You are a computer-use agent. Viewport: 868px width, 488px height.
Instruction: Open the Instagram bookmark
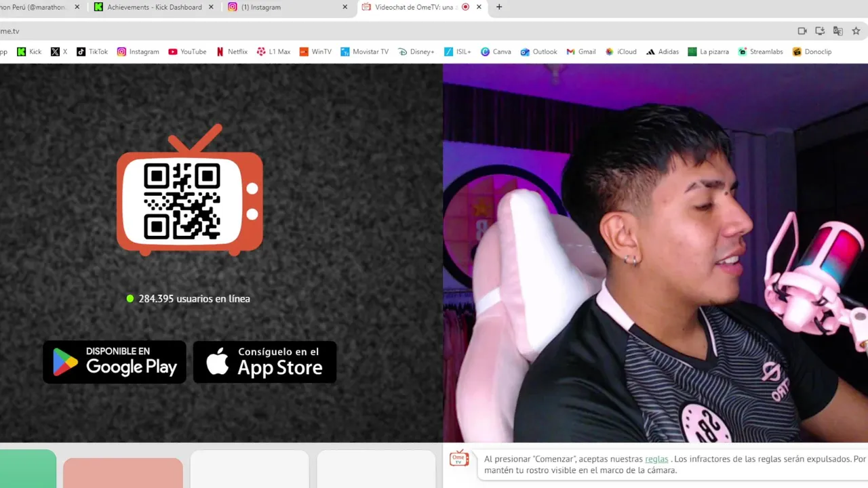point(138,52)
